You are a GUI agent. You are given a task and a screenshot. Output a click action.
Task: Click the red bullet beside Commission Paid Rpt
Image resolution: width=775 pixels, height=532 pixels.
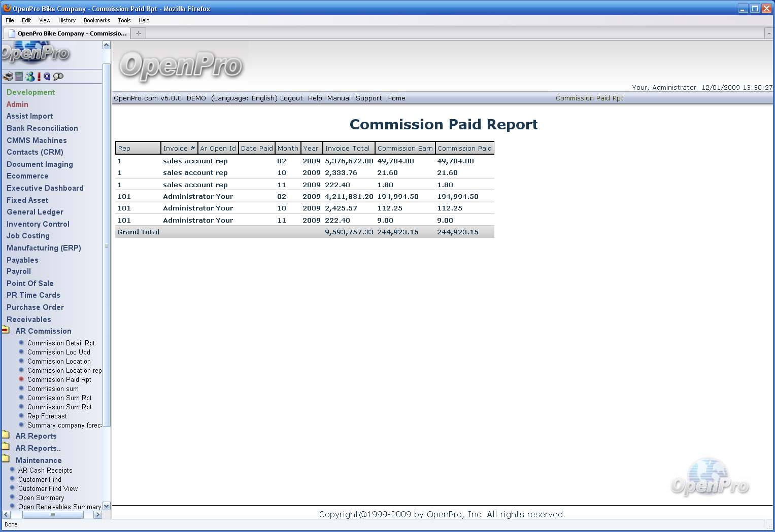click(21, 379)
